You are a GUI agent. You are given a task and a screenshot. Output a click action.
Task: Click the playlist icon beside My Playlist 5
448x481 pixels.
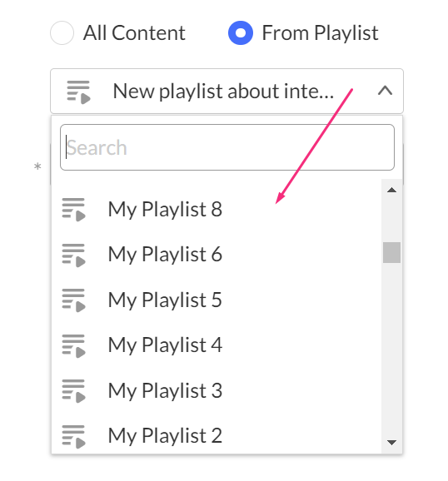pos(73,300)
